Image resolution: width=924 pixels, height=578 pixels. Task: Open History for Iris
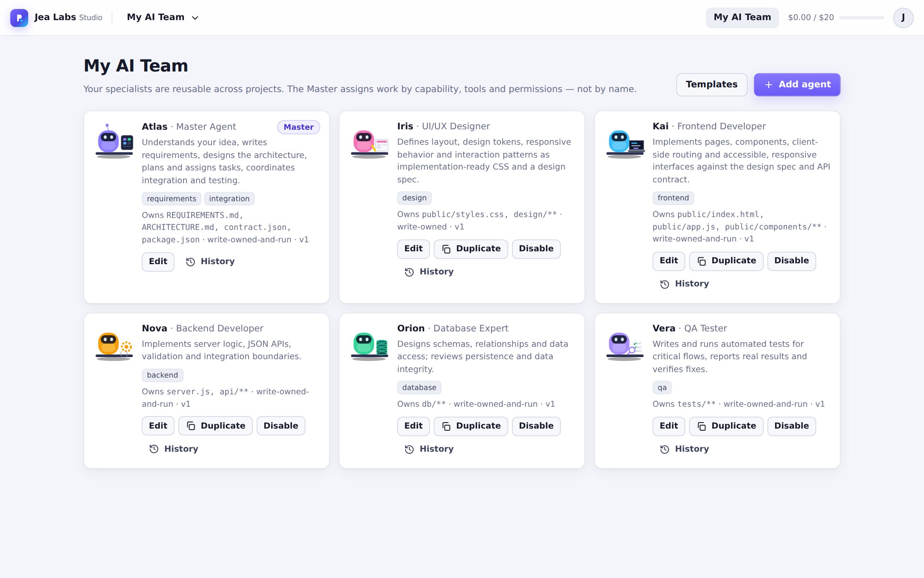click(x=429, y=272)
